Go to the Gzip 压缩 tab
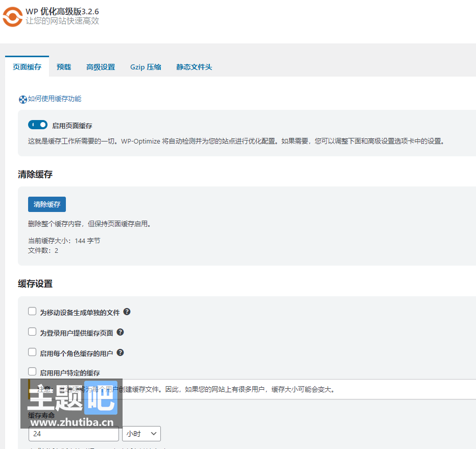Screen dimensions: 476x449 coord(146,67)
